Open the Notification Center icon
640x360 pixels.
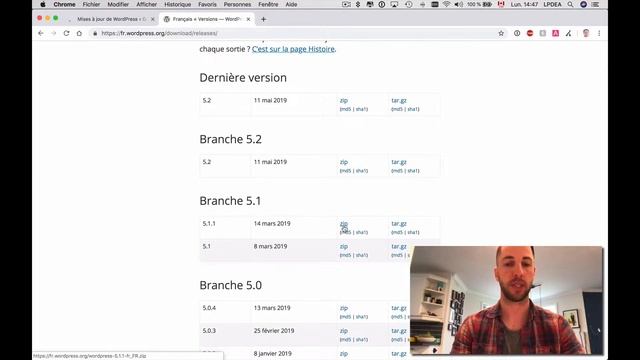tap(596, 4)
